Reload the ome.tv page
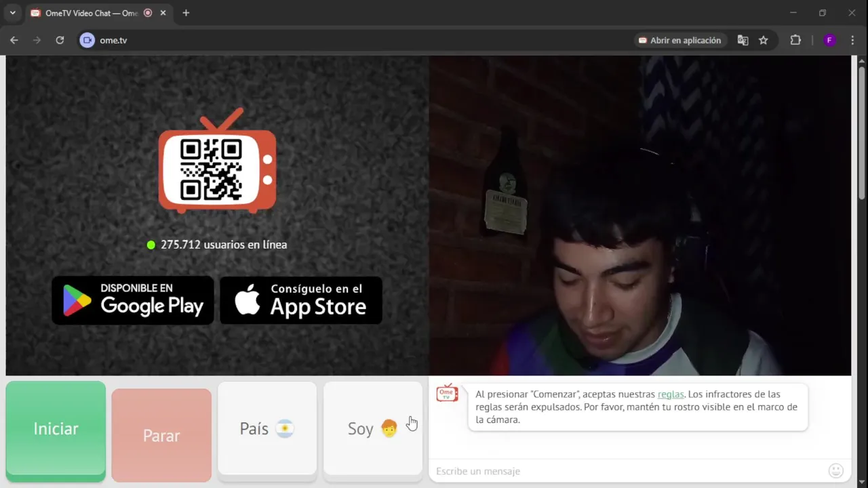Viewport: 868px width, 488px height. 60,40
